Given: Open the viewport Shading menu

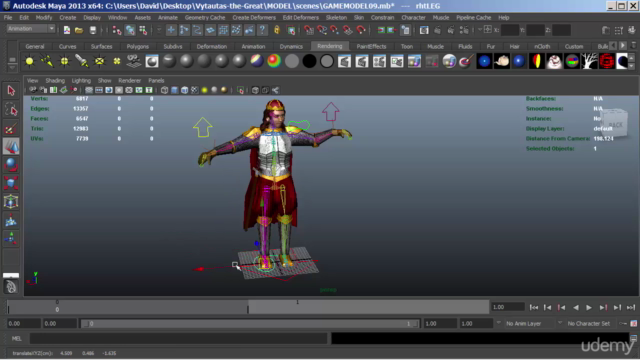Looking at the screenshot, I should (55, 80).
